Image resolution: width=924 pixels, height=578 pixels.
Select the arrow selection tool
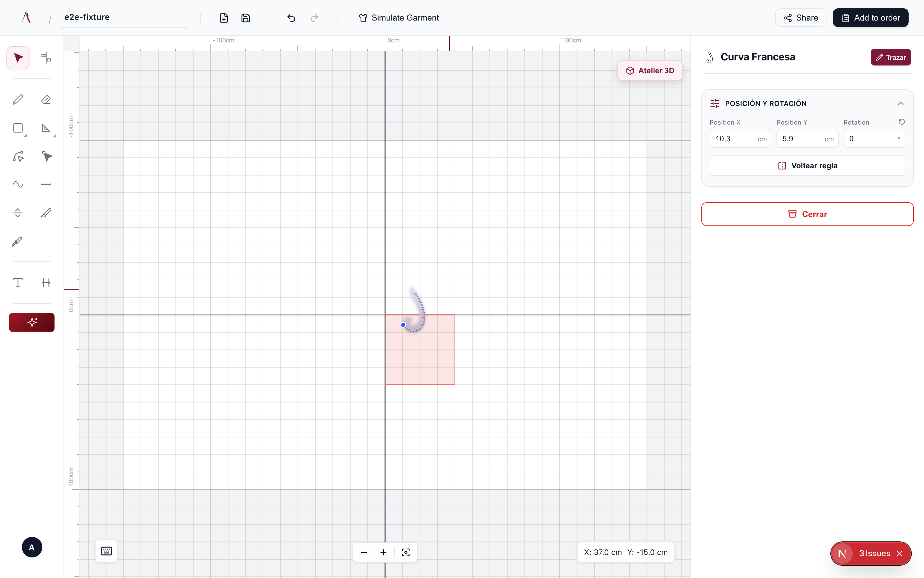click(18, 58)
